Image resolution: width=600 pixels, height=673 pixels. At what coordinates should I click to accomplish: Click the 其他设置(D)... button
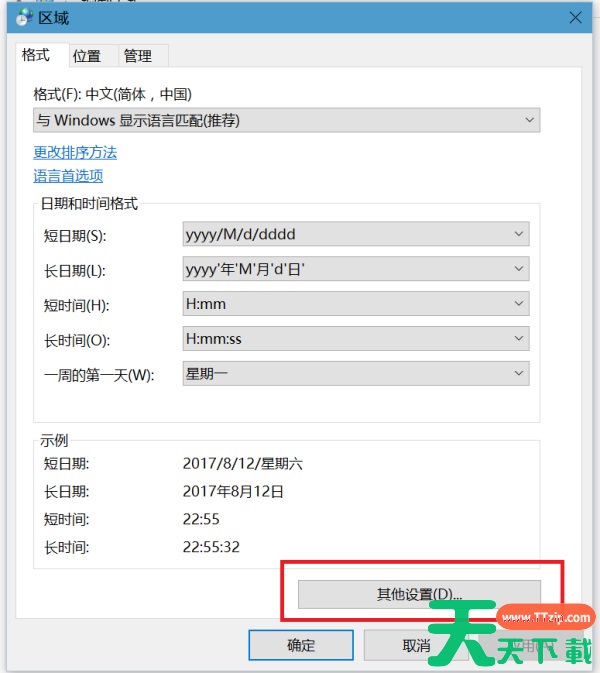click(x=419, y=594)
